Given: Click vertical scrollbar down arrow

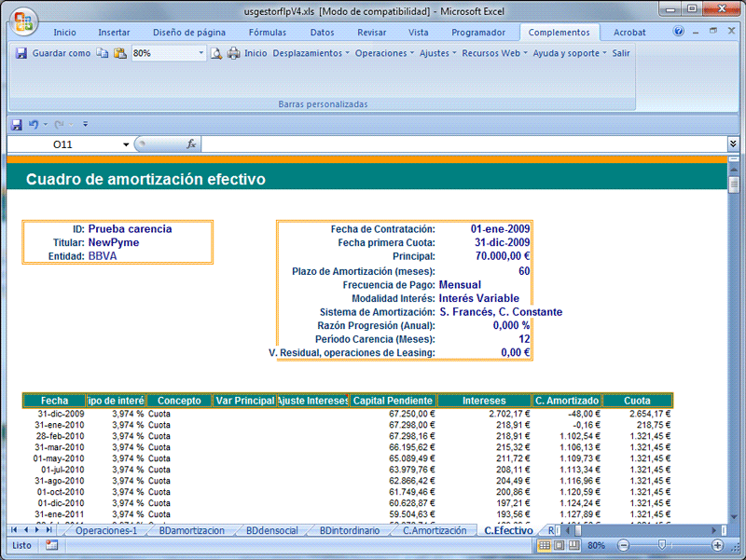Looking at the screenshot, I should [x=734, y=517].
